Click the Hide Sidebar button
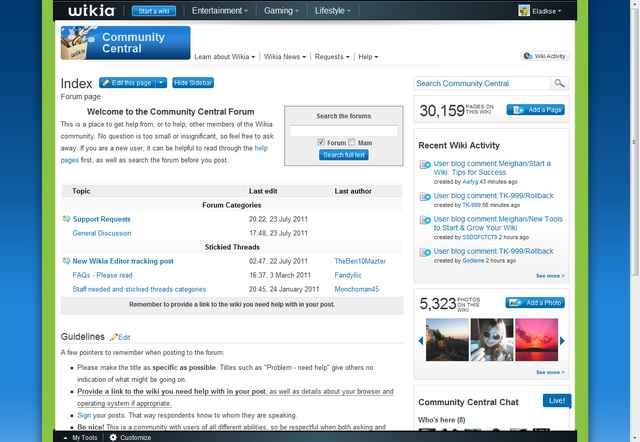 [193, 83]
